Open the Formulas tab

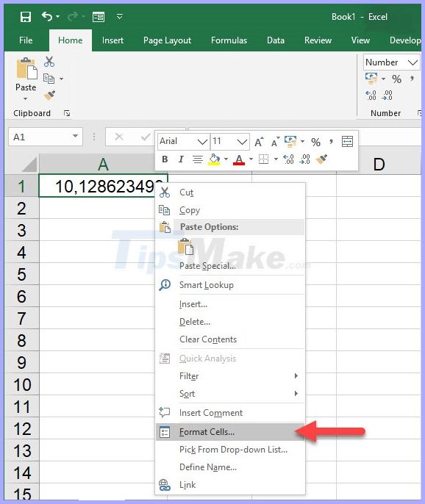[x=229, y=40]
